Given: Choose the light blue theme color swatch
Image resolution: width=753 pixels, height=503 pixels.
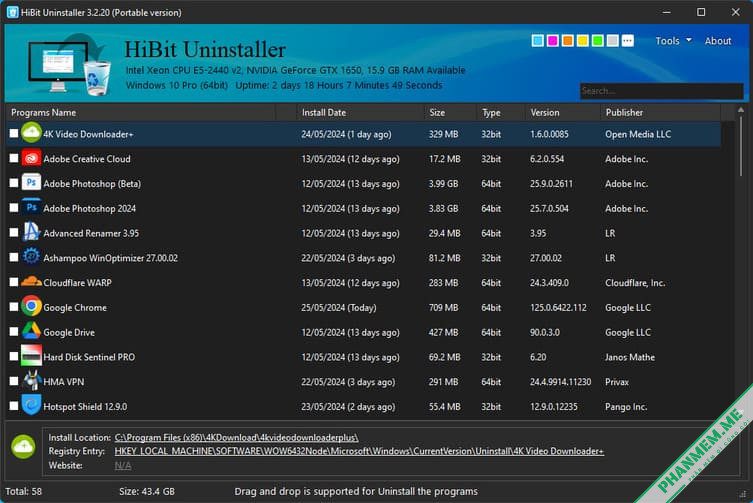Looking at the screenshot, I should [x=538, y=41].
